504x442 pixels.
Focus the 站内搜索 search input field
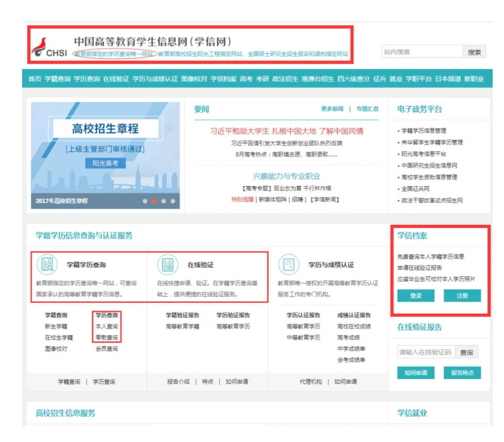422,52
